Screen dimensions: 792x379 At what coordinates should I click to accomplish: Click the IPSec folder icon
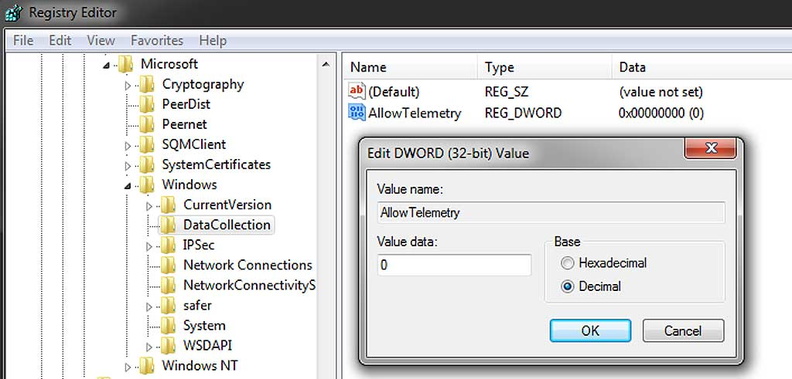click(168, 245)
